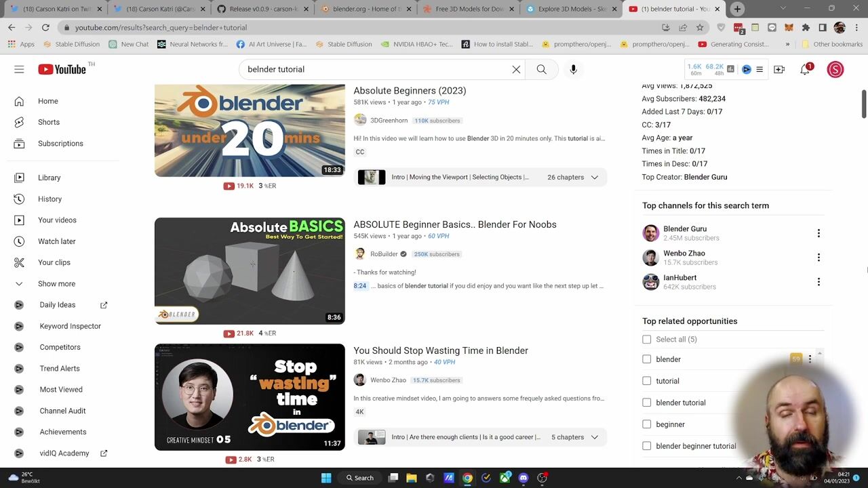Open the Keyword Inspector sidebar item

(70, 326)
